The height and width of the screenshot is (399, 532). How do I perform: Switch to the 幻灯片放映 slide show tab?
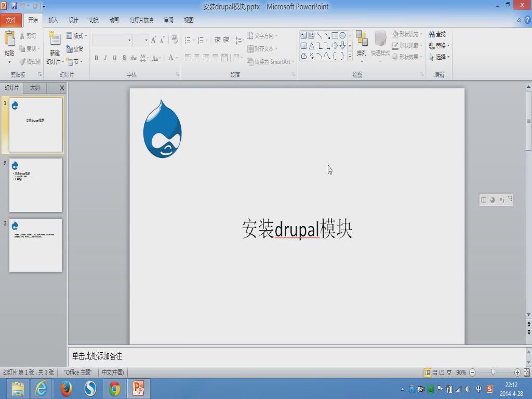point(141,20)
